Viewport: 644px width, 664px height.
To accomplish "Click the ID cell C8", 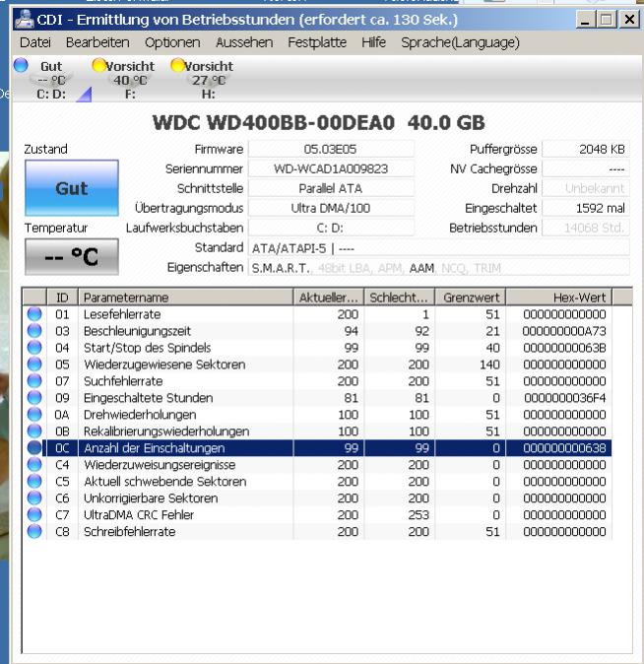I will [x=62, y=531].
